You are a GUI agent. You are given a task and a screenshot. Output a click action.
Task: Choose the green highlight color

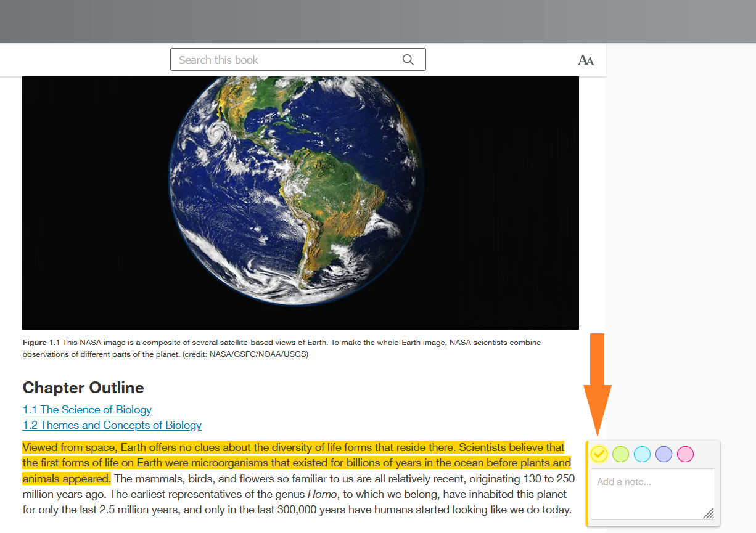click(x=620, y=454)
